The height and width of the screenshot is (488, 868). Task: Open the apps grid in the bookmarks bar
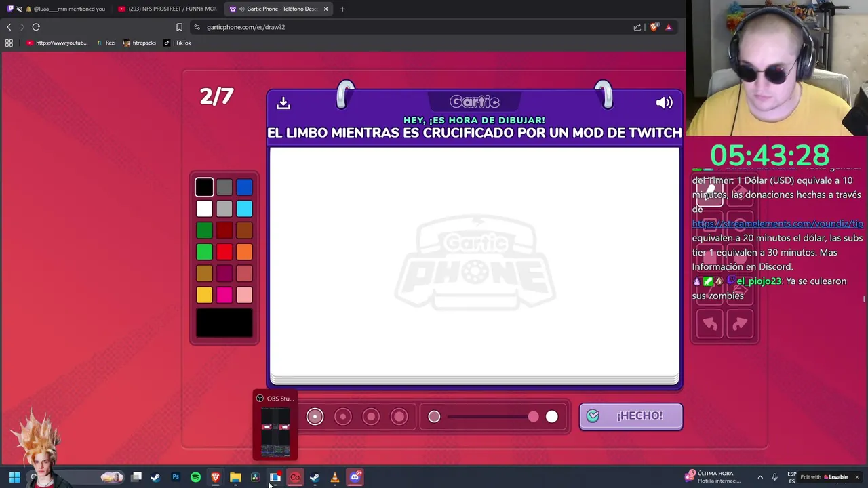pos(9,43)
